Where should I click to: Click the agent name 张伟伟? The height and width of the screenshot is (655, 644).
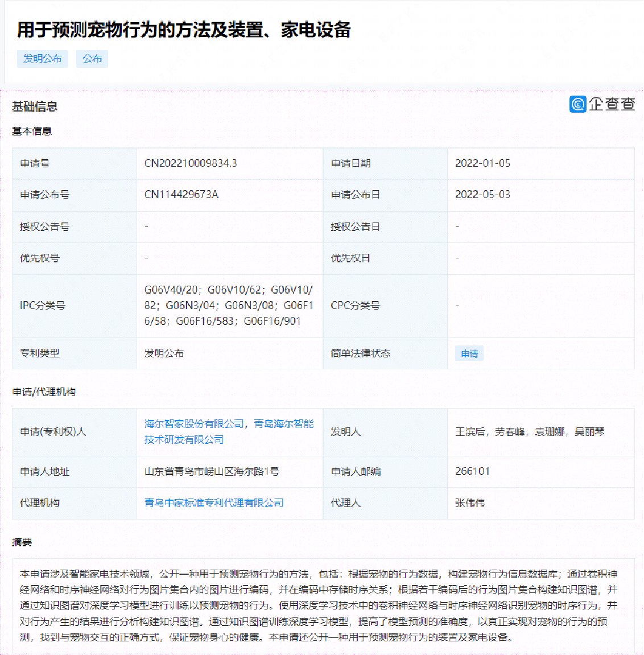[470, 503]
